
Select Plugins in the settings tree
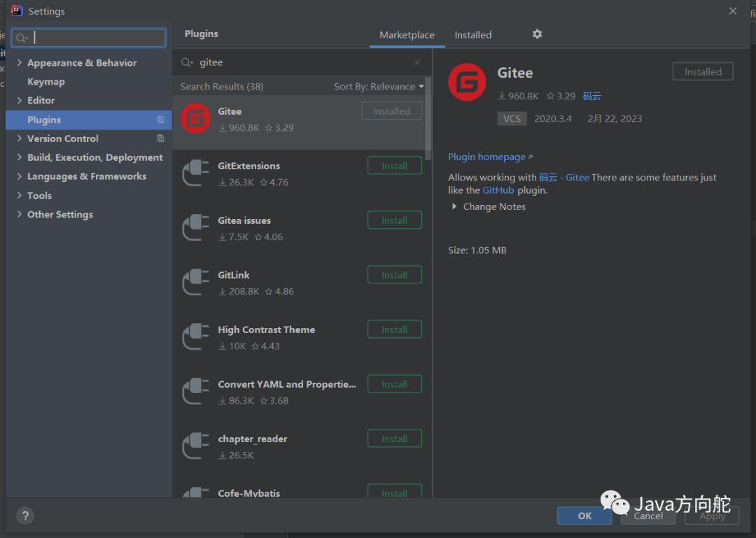(89, 120)
